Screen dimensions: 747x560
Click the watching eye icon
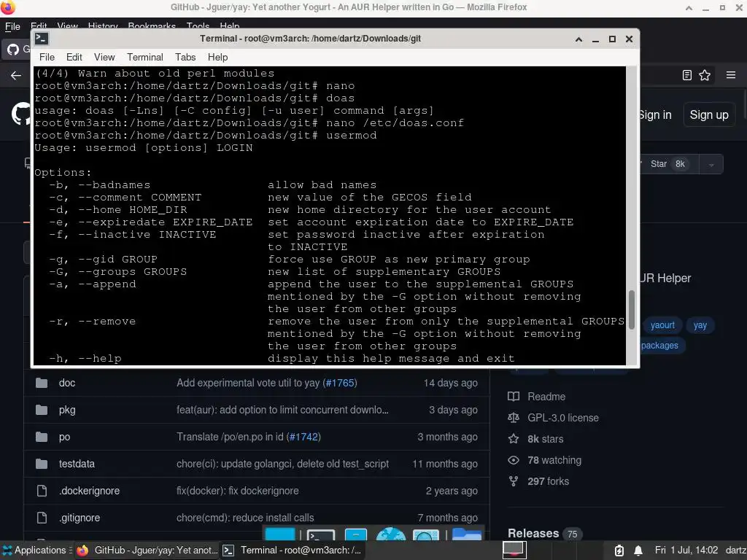(514, 460)
